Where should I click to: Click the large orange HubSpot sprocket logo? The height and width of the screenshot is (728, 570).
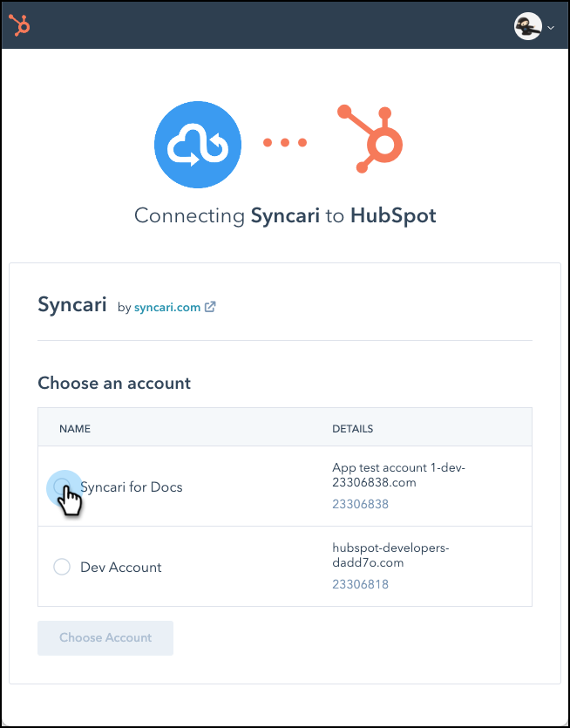(370, 139)
